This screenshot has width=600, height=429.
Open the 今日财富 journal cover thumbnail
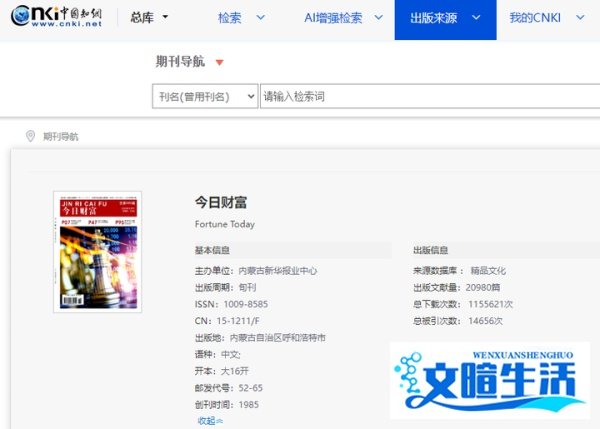pyautogui.click(x=98, y=252)
